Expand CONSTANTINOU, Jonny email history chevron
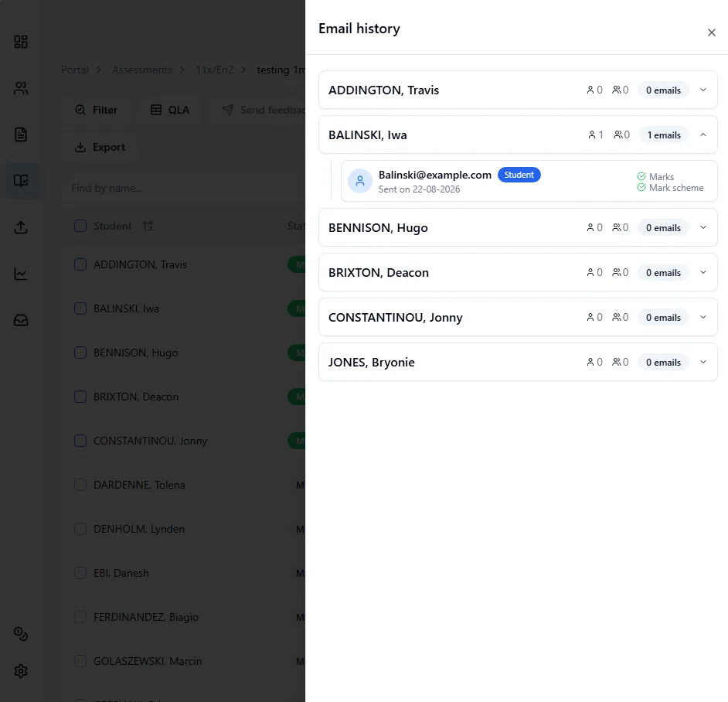Image resolution: width=728 pixels, height=702 pixels. [703, 317]
